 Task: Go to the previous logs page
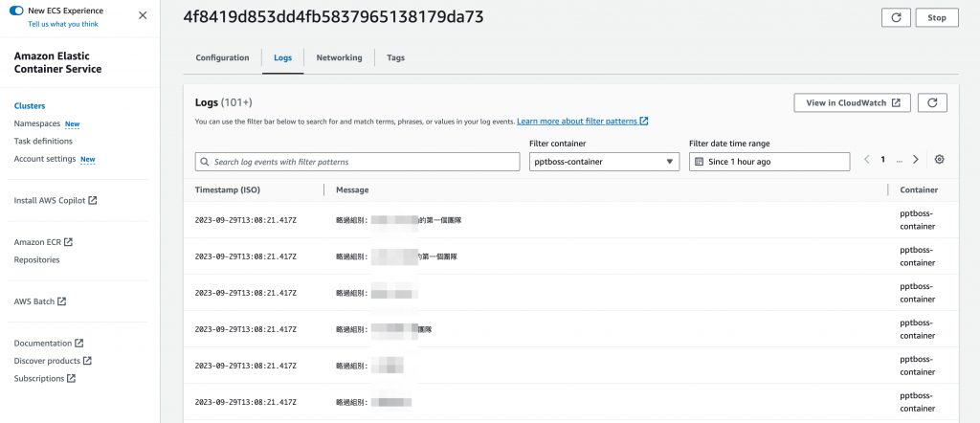pos(867,159)
